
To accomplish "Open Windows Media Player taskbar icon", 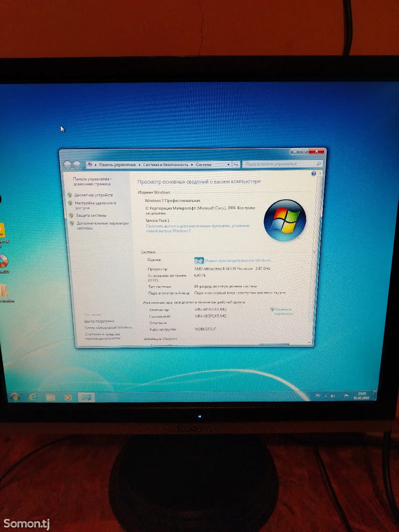I will pos(68,397).
